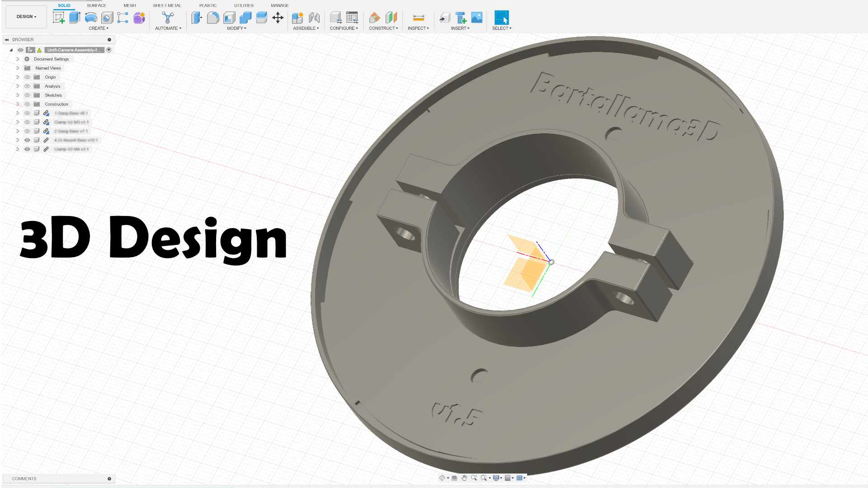The width and height of the screenshot is (868, 488).
Task: Expand the Document Settings node
Action: click(18, 59)
